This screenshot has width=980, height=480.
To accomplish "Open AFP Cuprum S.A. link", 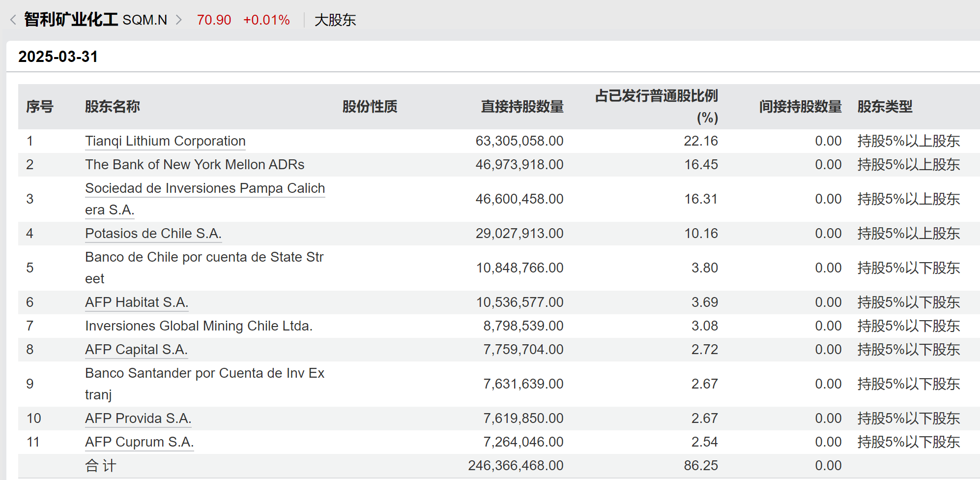I will coord(139,442).
